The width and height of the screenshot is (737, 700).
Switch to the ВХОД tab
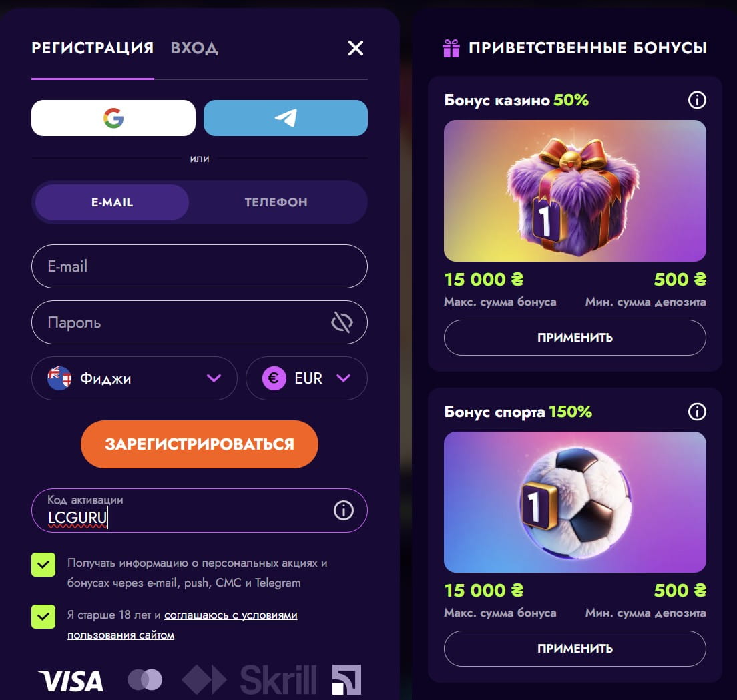[x=194, y=48]
